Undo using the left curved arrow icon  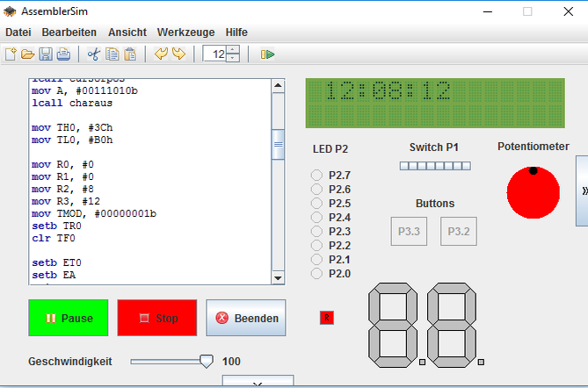point(161,54)
